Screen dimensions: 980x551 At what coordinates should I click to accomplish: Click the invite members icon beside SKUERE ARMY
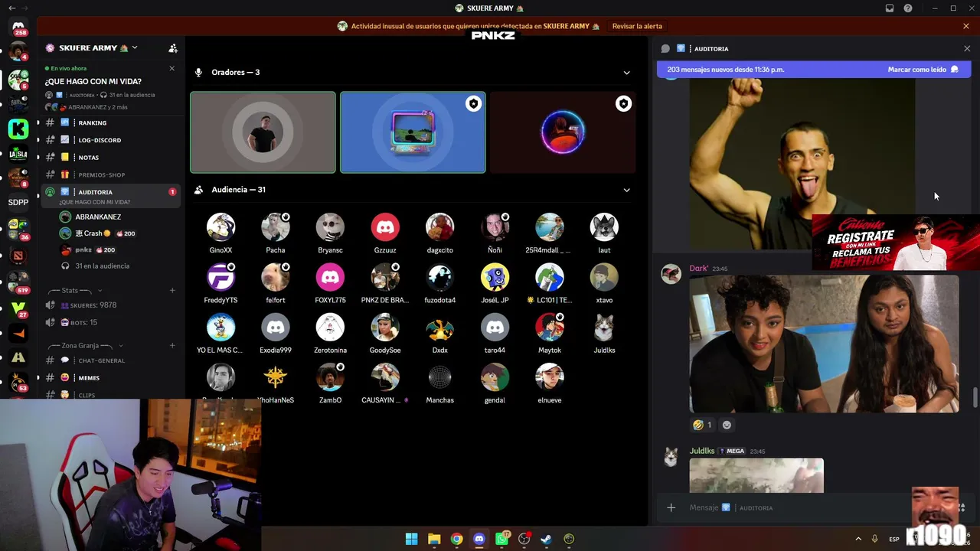pos(173,48)
